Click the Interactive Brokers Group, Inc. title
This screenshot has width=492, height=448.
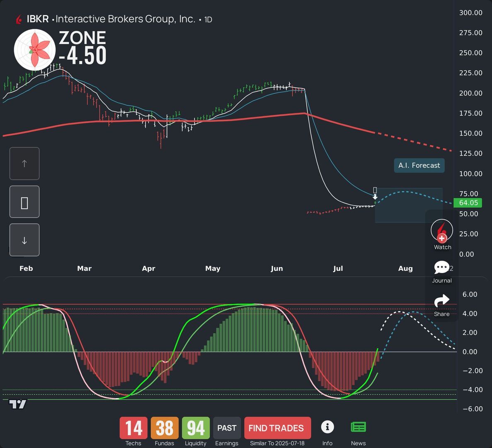pyautogui.click(x=126, y=19)
